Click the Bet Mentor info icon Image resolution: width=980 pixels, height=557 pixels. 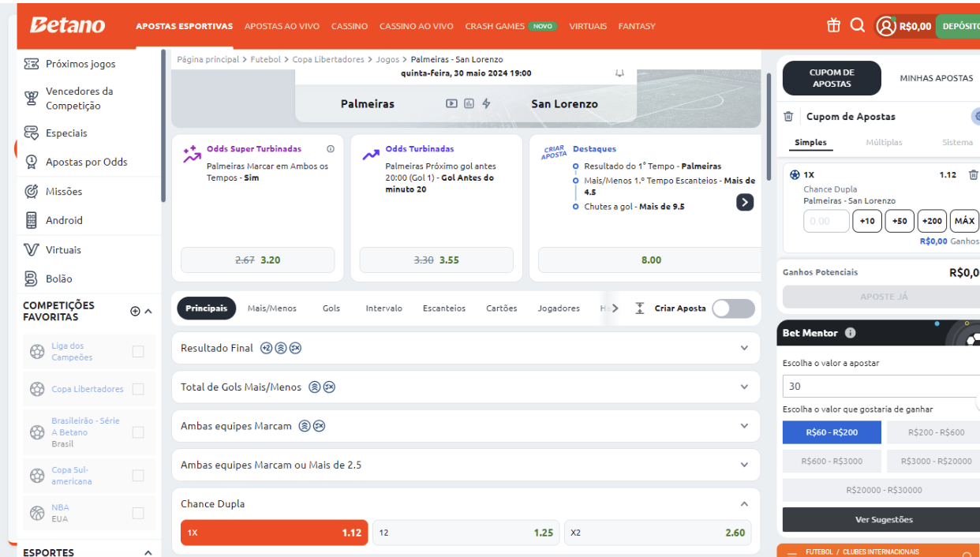click(x=850, y=333)
